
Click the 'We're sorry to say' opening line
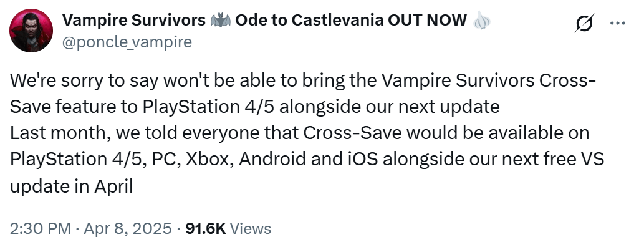pos(85,80)
